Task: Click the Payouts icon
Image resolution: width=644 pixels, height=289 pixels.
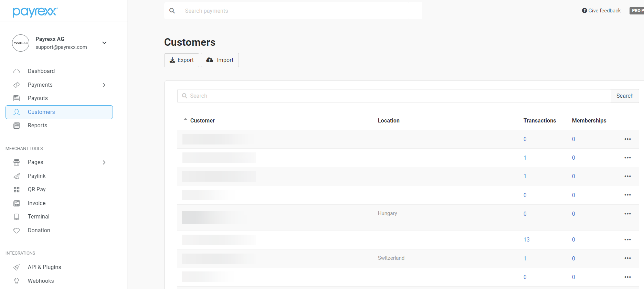Action: pyautogui.click(x=17, y=98)
